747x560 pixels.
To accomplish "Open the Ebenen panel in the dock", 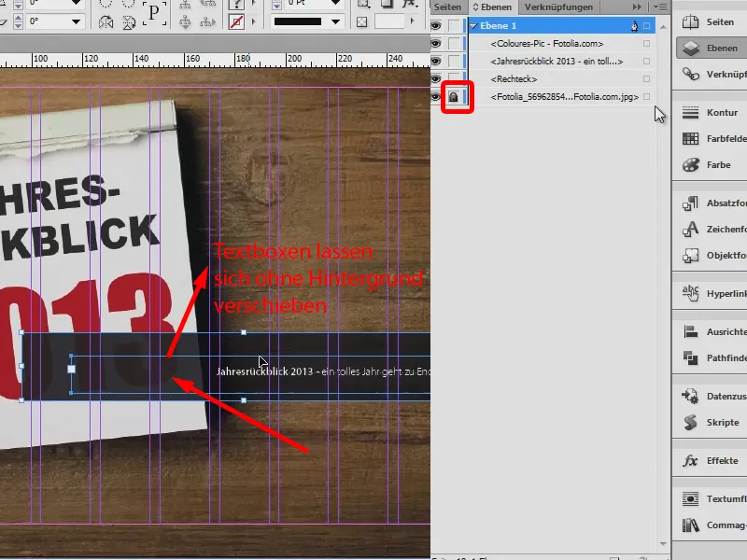I will point(712,49).
